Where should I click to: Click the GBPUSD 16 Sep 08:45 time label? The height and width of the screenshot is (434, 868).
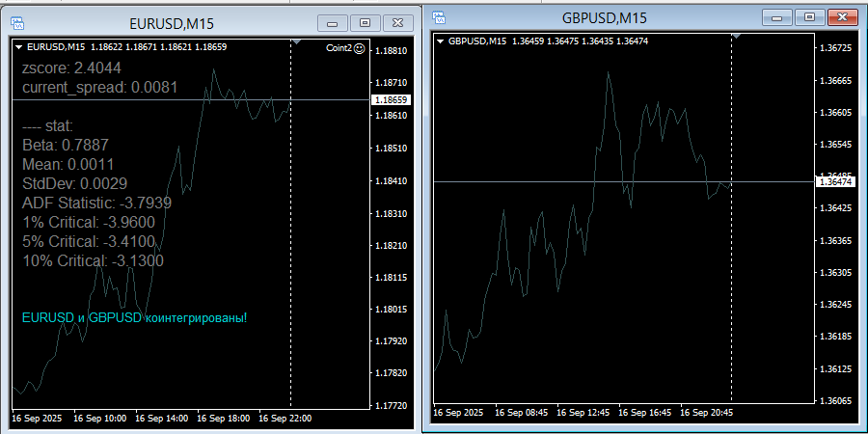pos(521,413)
